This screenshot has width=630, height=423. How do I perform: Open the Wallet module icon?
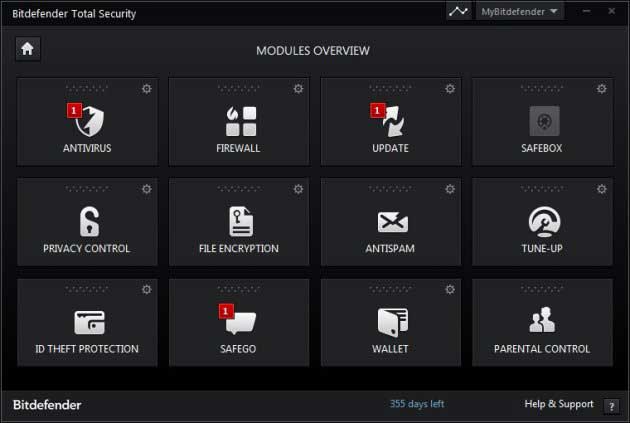[x=392, y=322]
